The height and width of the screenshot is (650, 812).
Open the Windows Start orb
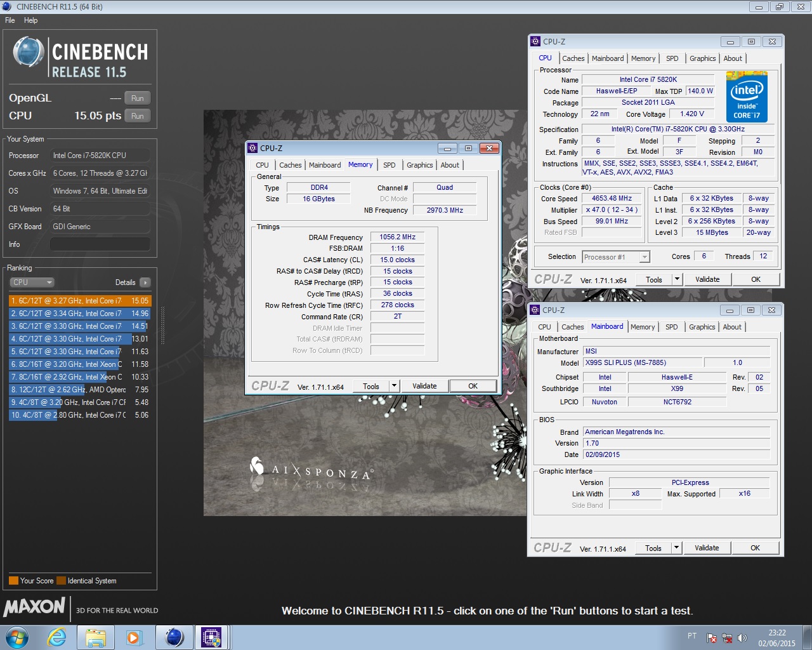point(17,637)
